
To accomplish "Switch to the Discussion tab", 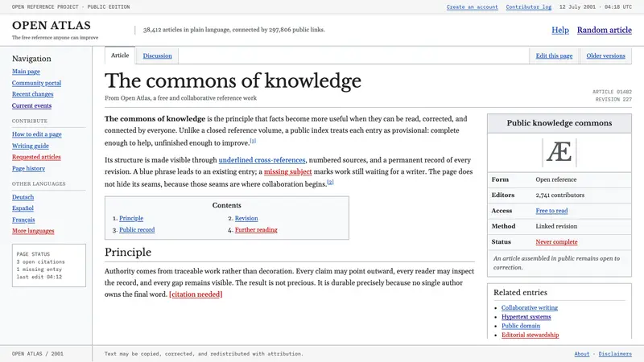I will pos(157,56).
